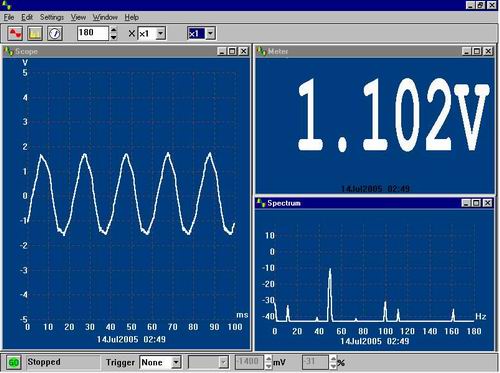Open the Help menu
The width and height of the screenshot is (500, 373).
click(132, 17)
